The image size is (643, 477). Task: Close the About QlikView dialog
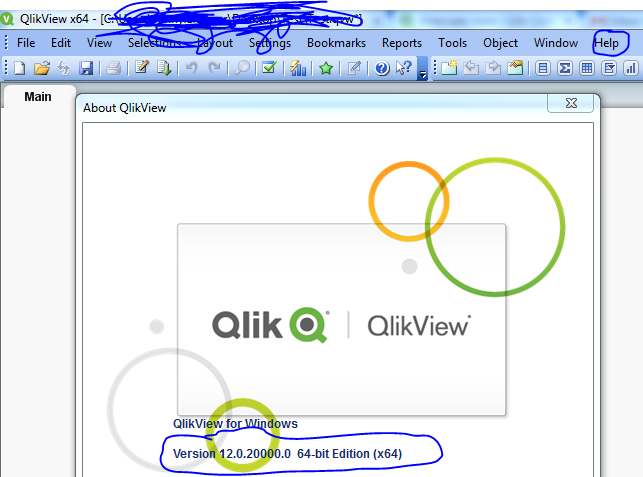pyautogui.click(x=571, y=103)
